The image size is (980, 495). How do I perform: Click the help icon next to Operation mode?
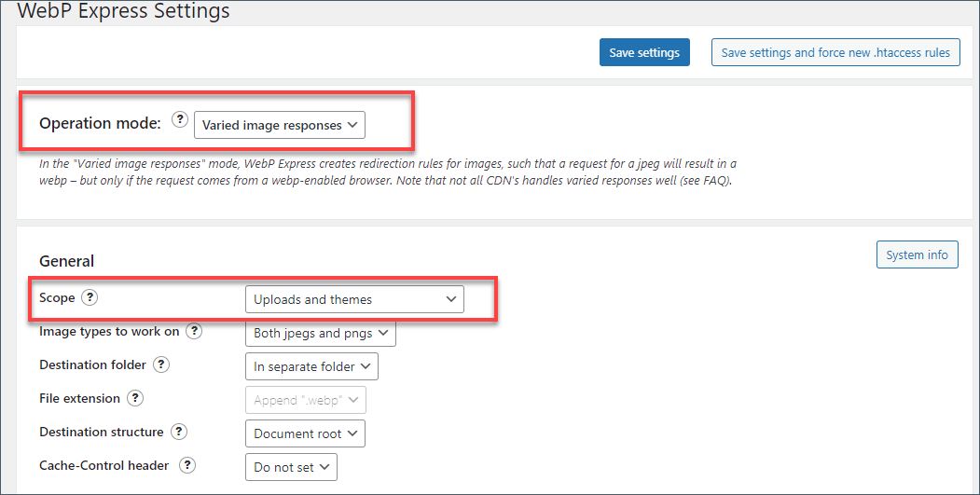(180, 119)
